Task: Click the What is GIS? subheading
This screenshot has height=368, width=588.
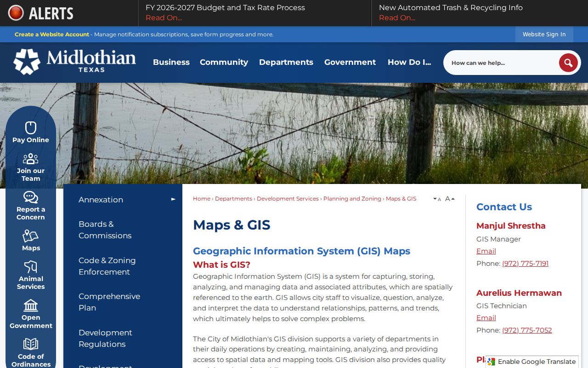Action: coord(221,265)
